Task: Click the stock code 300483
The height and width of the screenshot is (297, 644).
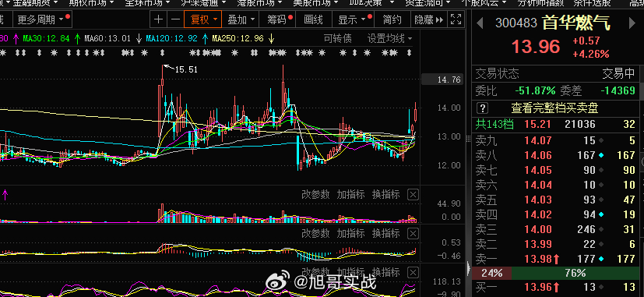Action: pos(516,23)
